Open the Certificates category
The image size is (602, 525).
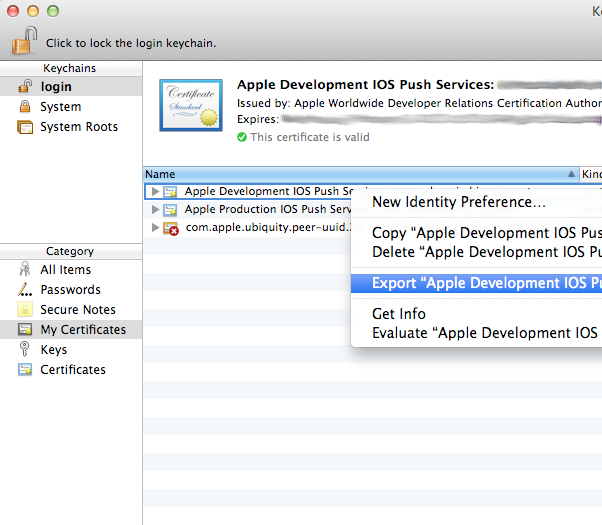[x=71, y=369]
